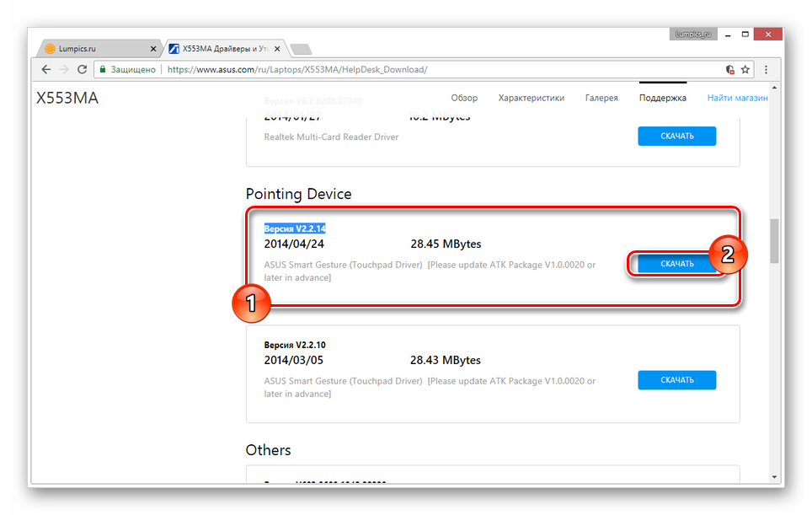Click the Pointing Device heading

[298, 194]
